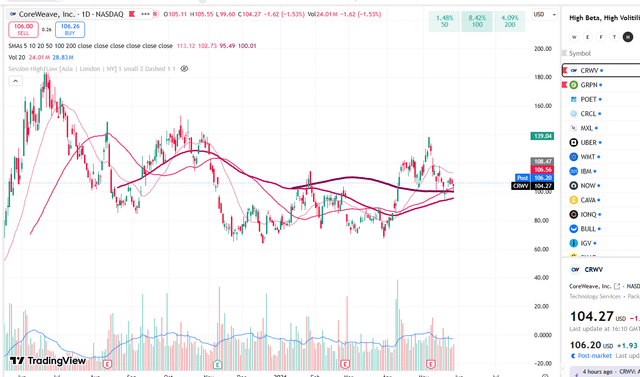
Task: Click the IGV logo icon
Action: point(574,243)
